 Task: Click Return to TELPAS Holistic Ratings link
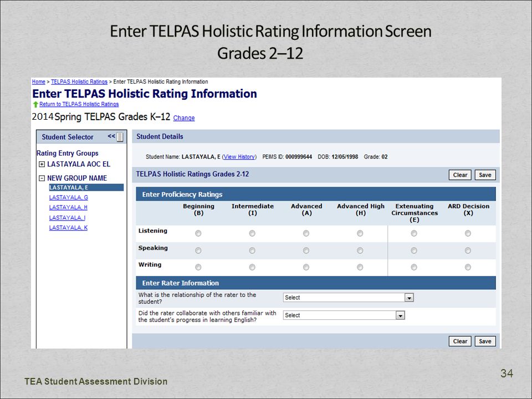(x=79, y=104)
